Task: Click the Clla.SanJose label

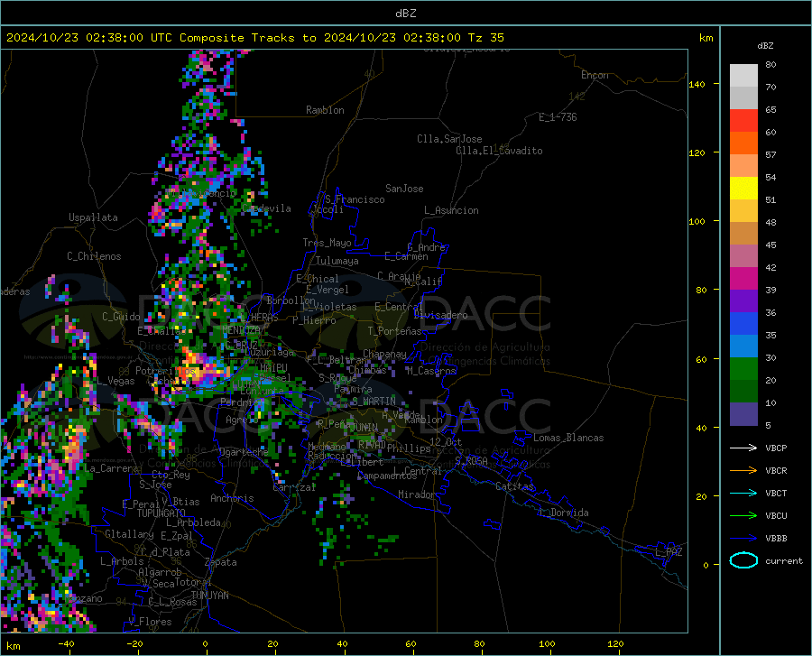Action: [x=449, y=139]
